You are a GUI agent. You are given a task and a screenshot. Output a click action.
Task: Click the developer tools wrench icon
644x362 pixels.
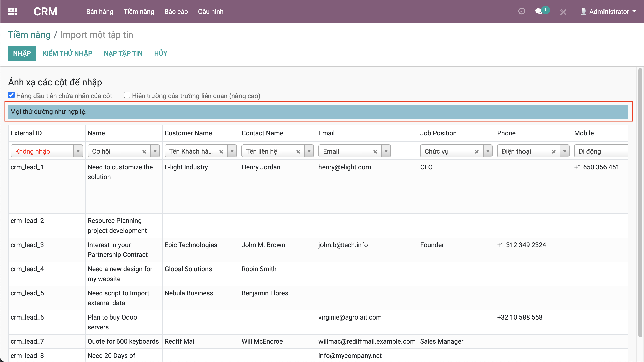[x=563, y=12]
